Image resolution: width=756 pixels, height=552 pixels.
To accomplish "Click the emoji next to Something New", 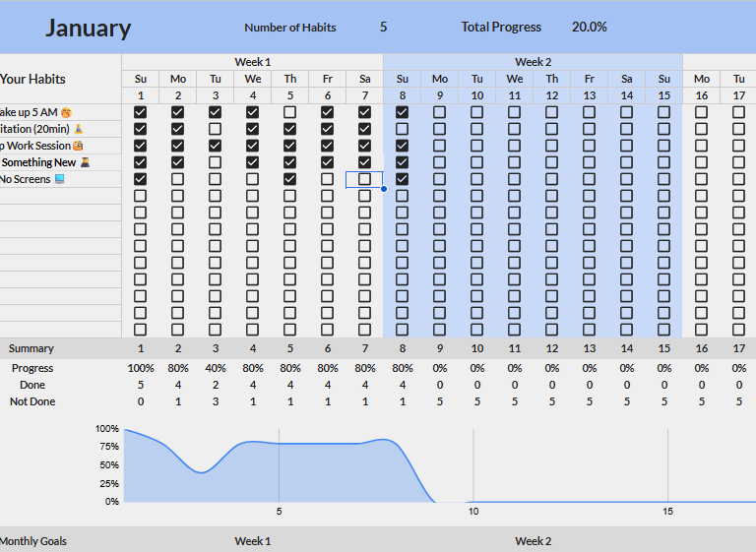I will [x=85, y=162].
